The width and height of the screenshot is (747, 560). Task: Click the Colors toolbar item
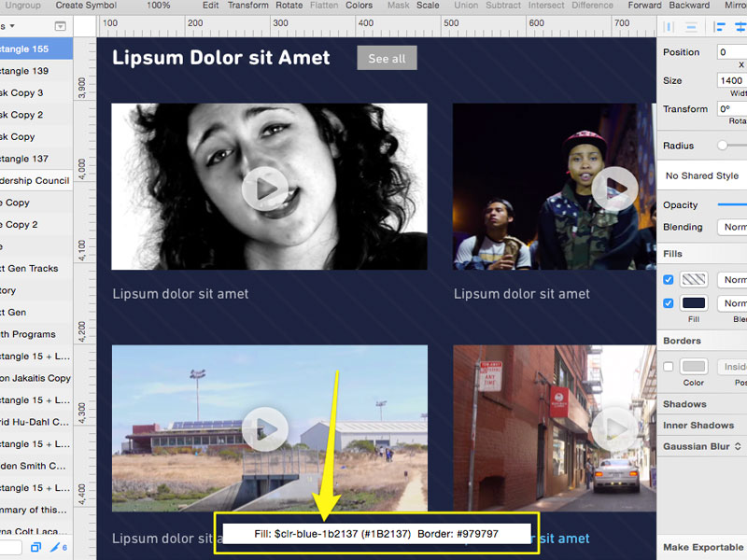359,6
